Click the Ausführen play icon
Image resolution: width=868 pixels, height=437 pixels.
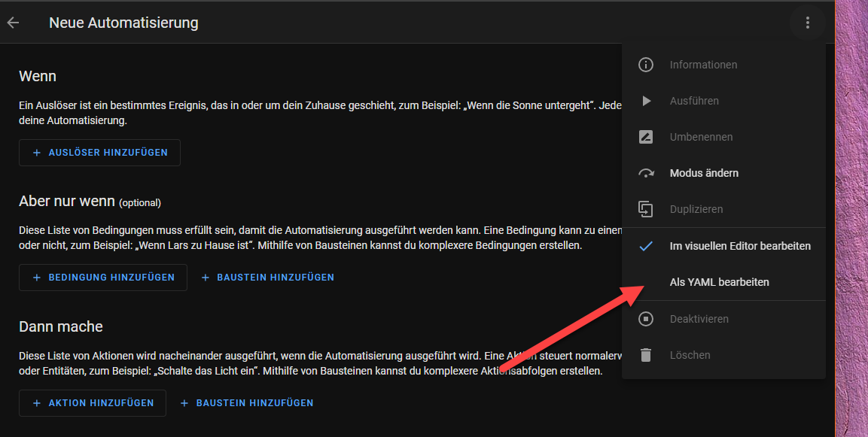[x=645, y=101]
